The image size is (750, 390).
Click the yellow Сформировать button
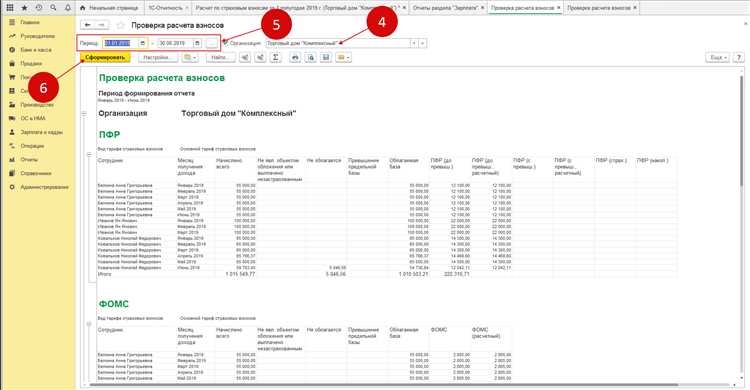pyautogui.click(x=105, y=57)
